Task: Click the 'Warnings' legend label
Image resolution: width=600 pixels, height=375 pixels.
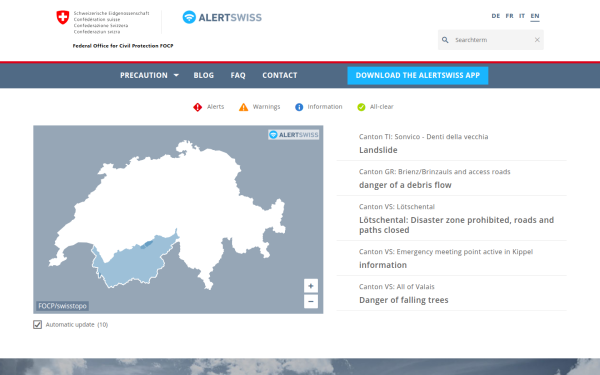Action: click(x=266, y=107)
